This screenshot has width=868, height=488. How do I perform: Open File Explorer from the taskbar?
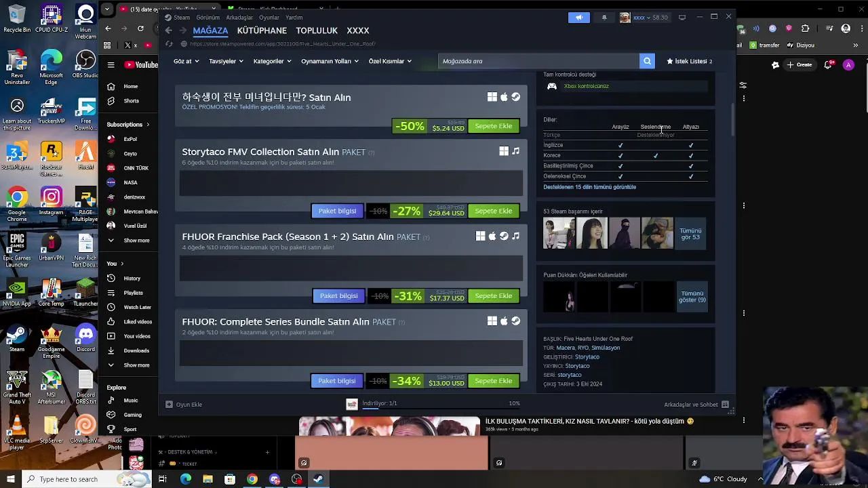(208, 479)
